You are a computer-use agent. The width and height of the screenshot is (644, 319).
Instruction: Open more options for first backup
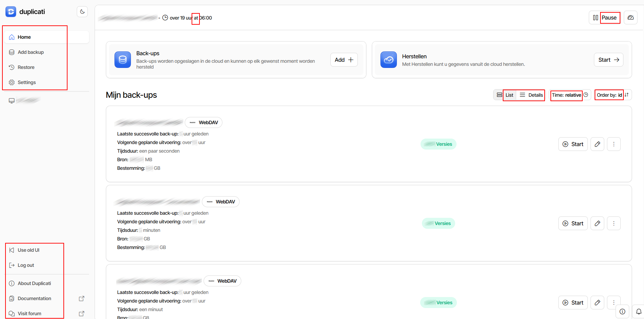613,144
